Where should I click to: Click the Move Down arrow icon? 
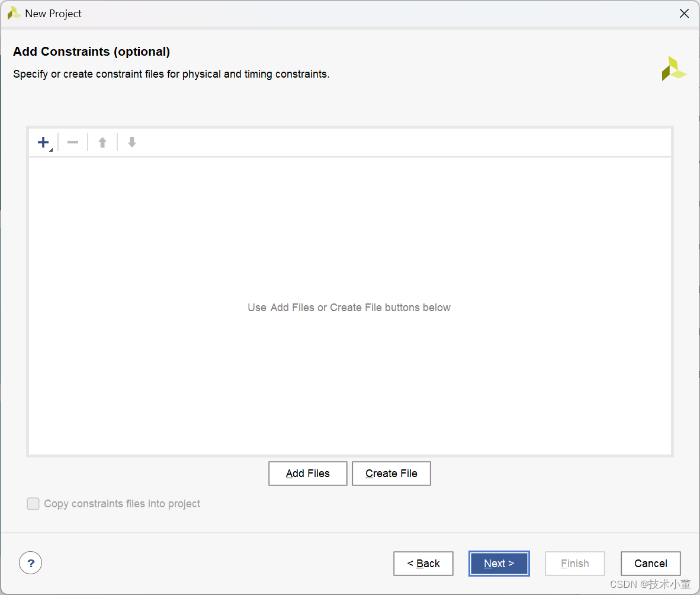[131, 142]
